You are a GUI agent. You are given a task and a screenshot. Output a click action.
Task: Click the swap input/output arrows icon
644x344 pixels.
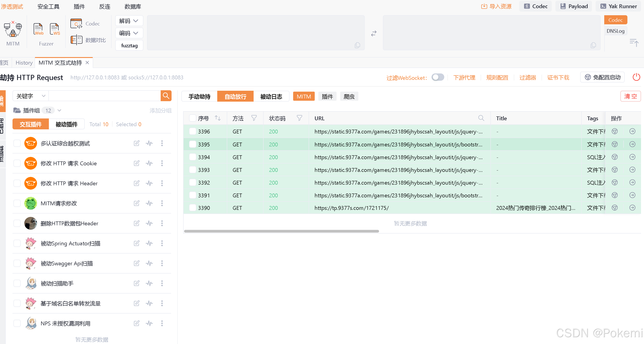pos(374,33)
